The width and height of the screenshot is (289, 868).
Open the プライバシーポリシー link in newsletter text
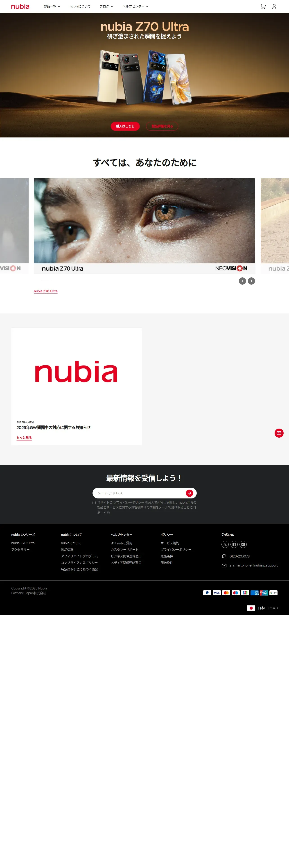tap(129, 503)
